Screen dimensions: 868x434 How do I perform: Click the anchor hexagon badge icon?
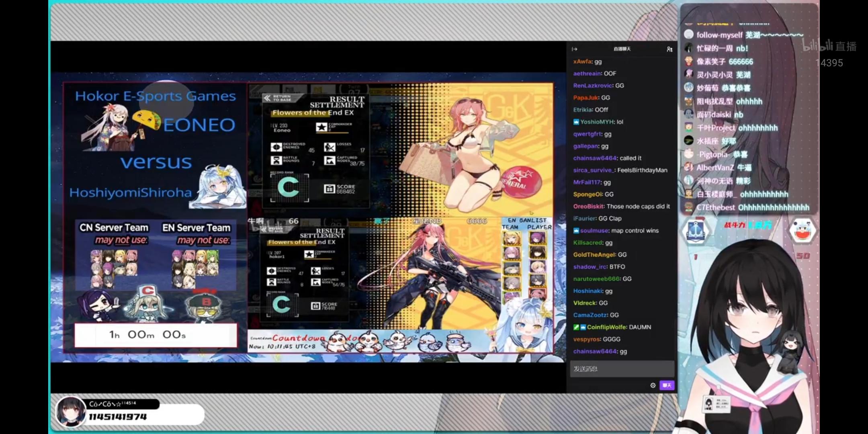[x=695, y=231]
